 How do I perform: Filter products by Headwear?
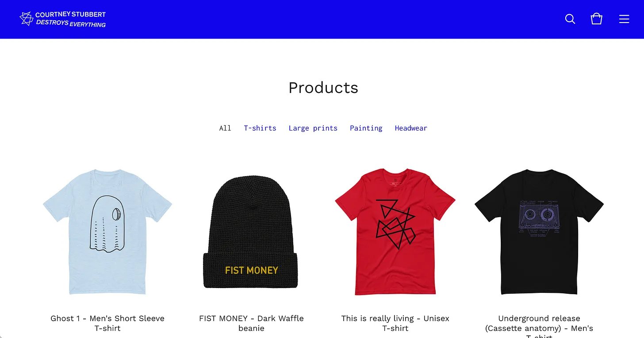tap(411, 128)
